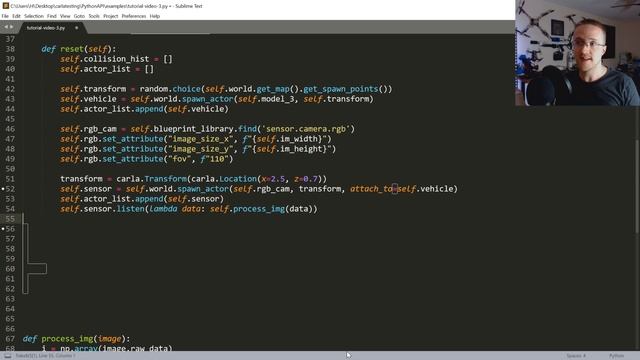This screenshot has width=640, height=360.
Task: Click 'actor_list = []' on line 40
Action: point(118,69)
